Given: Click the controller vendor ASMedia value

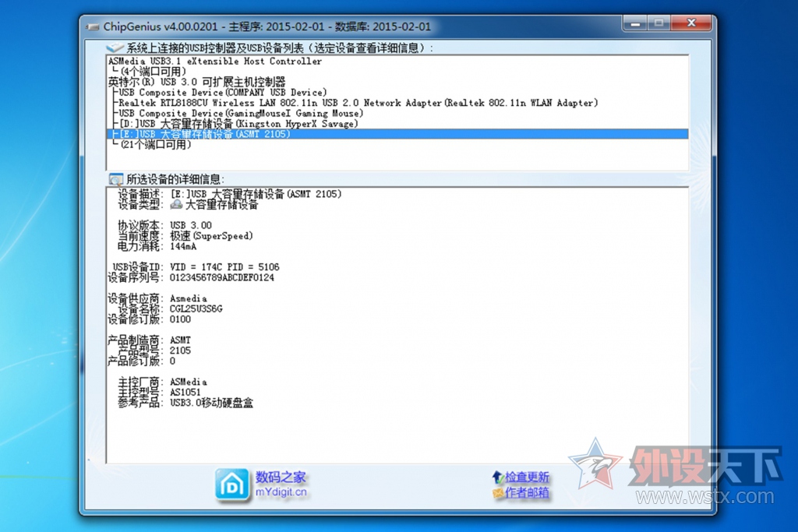Looking at the screenshot, I should click(x=189, y=382).
